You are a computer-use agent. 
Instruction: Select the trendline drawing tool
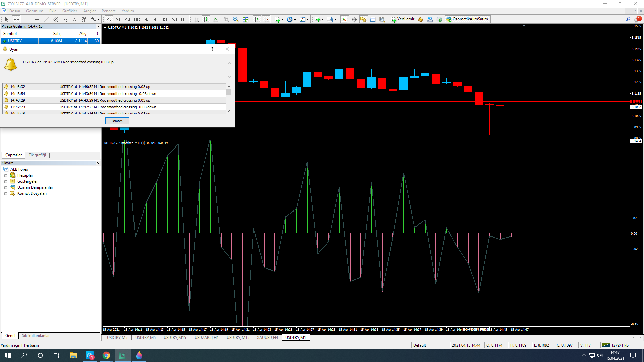[47, 19]
